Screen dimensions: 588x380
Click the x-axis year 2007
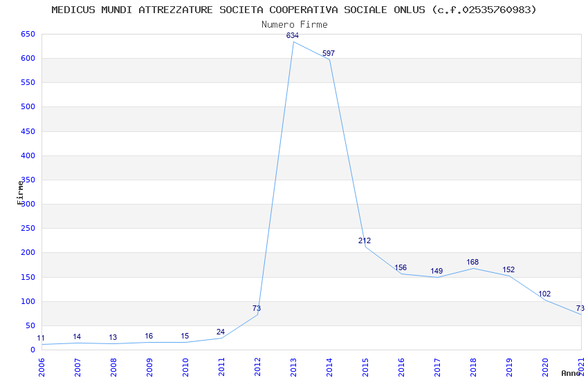77,368
